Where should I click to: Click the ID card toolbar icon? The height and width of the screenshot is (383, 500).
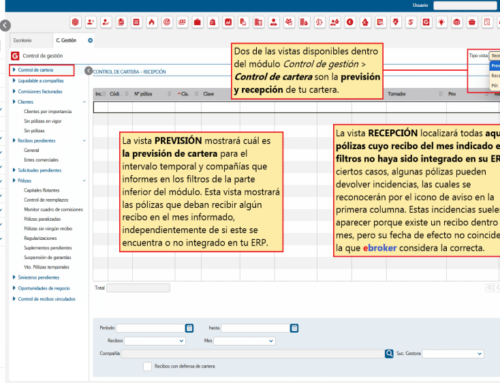tap(182, 22)
